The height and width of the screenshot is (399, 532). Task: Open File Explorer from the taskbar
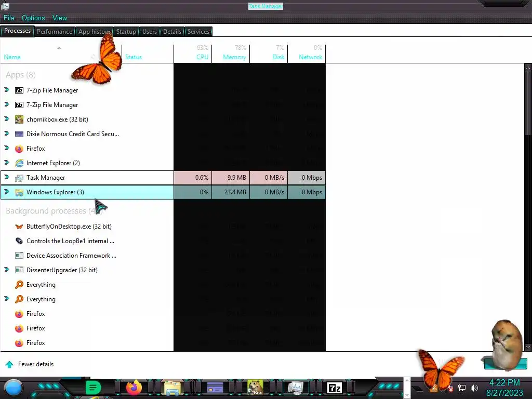pos(172,388)
